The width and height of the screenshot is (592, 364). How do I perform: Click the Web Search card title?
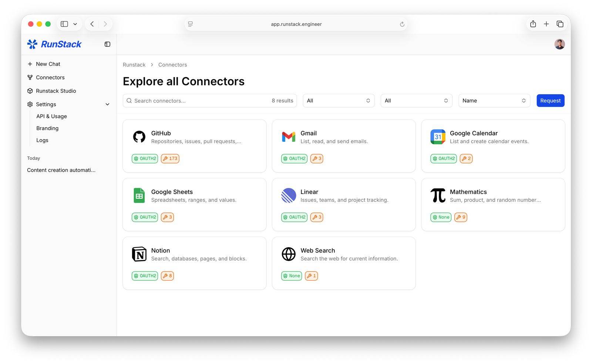[x=317, y=251]
